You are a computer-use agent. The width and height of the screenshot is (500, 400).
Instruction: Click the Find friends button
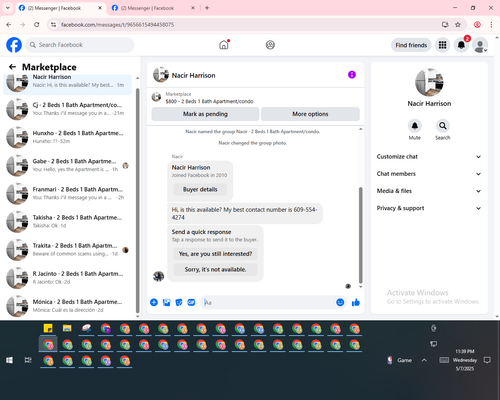pos(411,45)
